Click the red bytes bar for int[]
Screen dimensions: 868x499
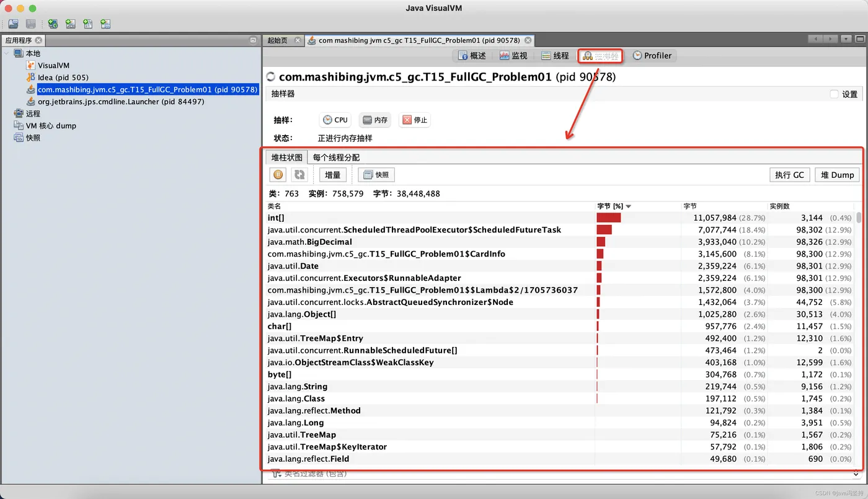click(x=609, y=218)
